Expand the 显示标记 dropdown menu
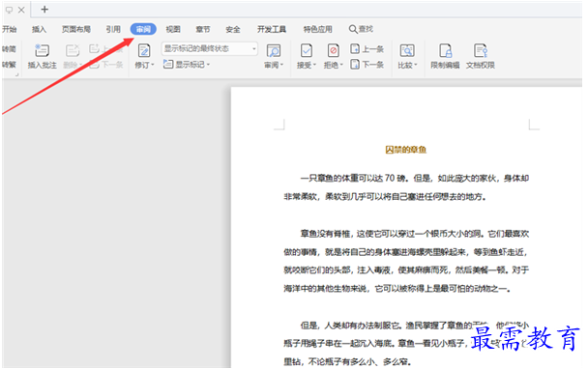 [187, 65]
